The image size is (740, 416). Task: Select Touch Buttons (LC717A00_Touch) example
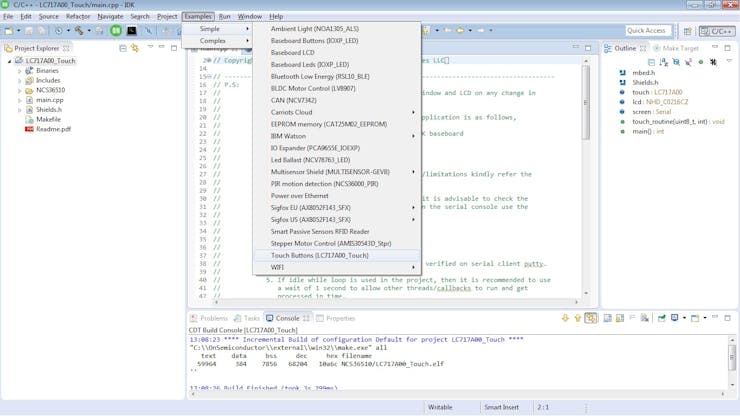pos(319,255)
